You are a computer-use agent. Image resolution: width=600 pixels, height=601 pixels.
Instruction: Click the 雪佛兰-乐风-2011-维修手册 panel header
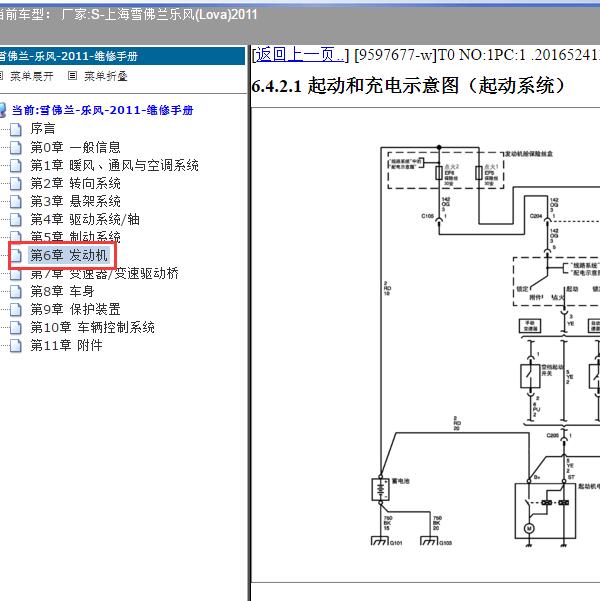point(122,56)
